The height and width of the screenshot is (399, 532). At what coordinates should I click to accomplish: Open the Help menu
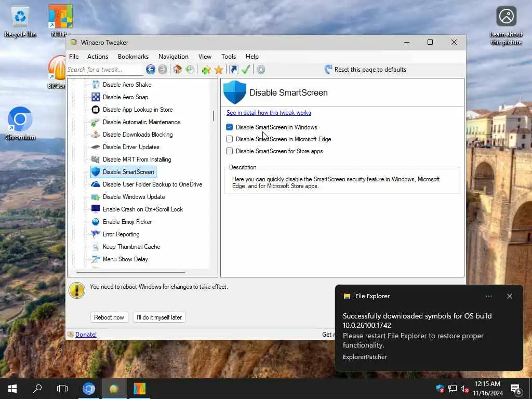tap(252, 57)
